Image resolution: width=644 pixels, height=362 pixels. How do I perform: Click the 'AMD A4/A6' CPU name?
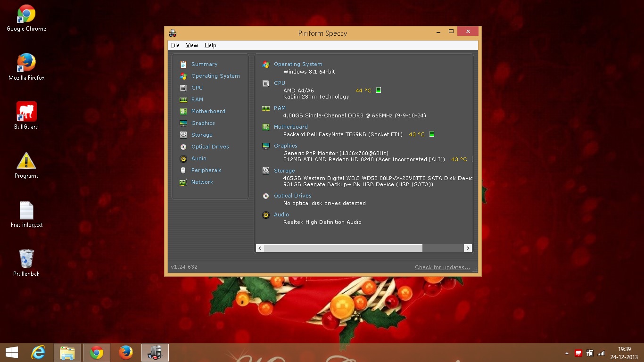pos(298,90)
